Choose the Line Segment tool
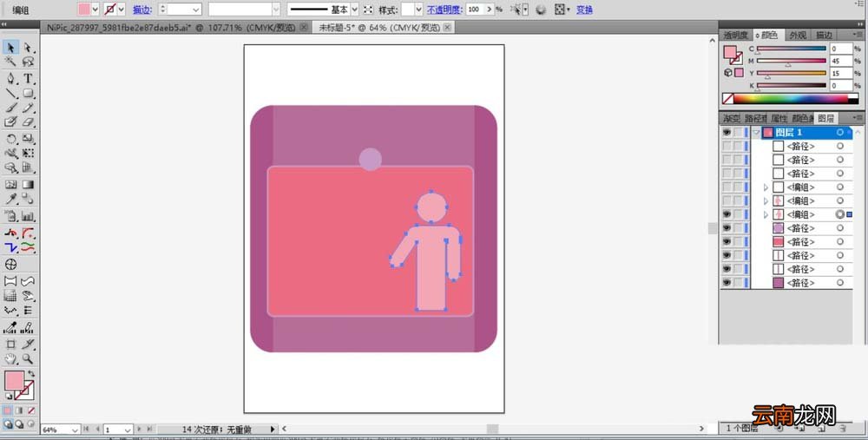868x440 pixels. point(10,94)
